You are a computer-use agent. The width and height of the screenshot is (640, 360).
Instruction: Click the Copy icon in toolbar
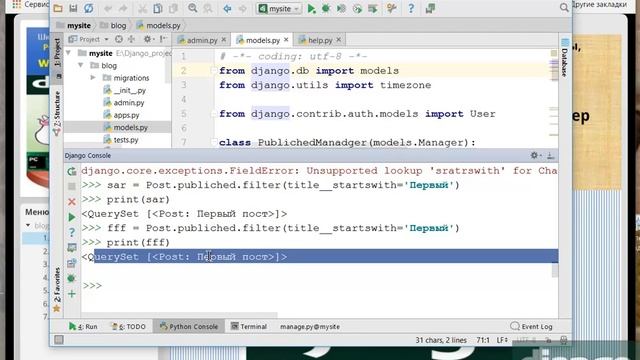point(158,8)
